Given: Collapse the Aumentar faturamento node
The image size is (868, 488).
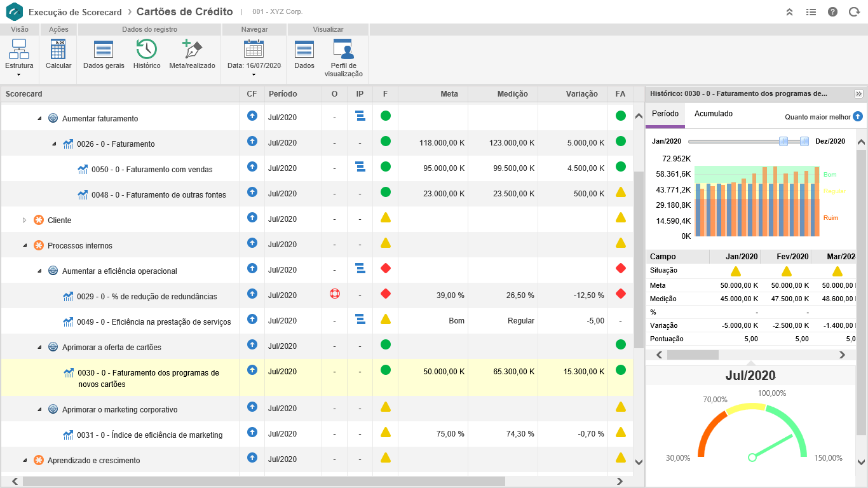Looking at the screenshot, I should click(39, 119).
